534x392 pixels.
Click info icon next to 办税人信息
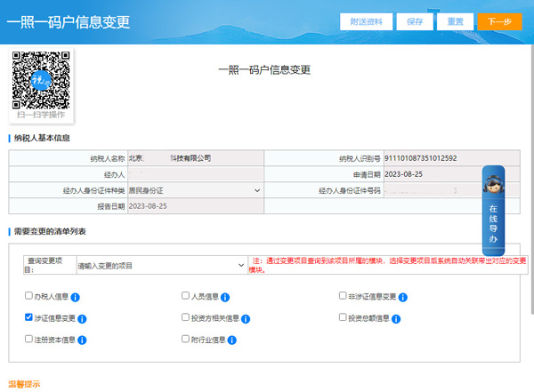tap(75, 298)
